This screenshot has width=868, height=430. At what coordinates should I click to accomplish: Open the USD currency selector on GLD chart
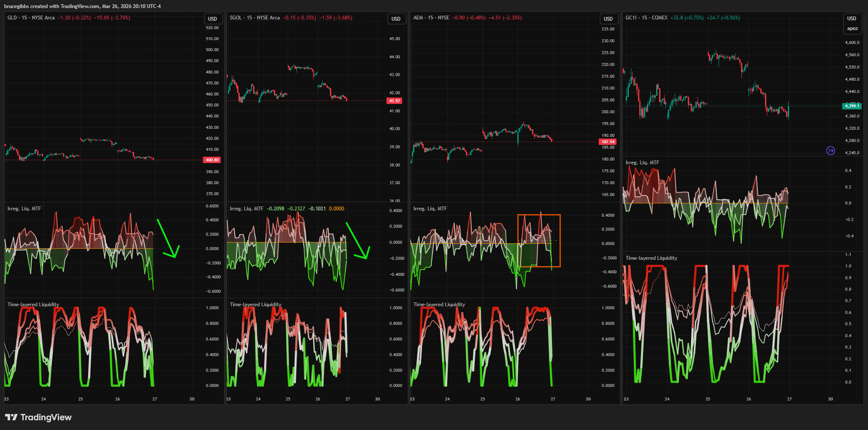click(x=212, y=19)
